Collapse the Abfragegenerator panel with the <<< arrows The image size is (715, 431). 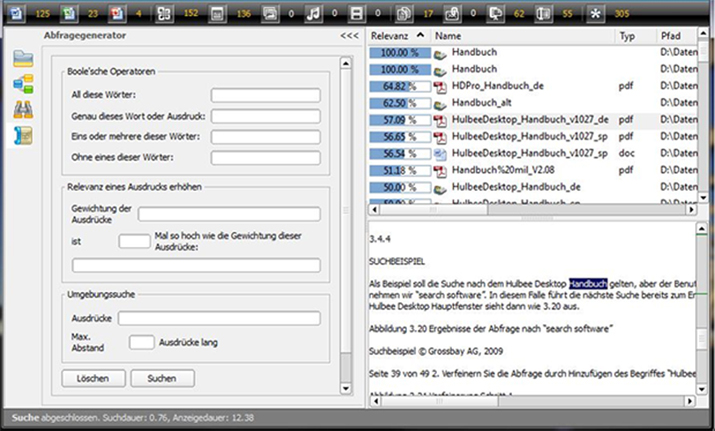pos(349,35)
